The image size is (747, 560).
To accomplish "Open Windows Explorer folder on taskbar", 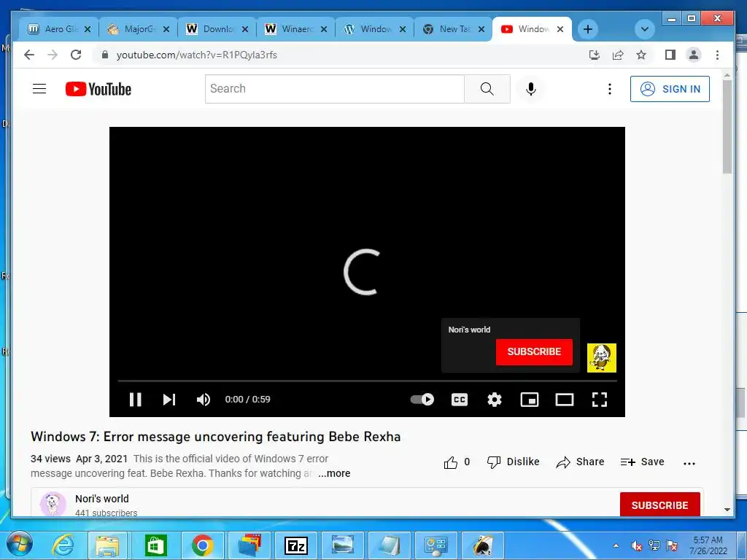I will 108,545.
